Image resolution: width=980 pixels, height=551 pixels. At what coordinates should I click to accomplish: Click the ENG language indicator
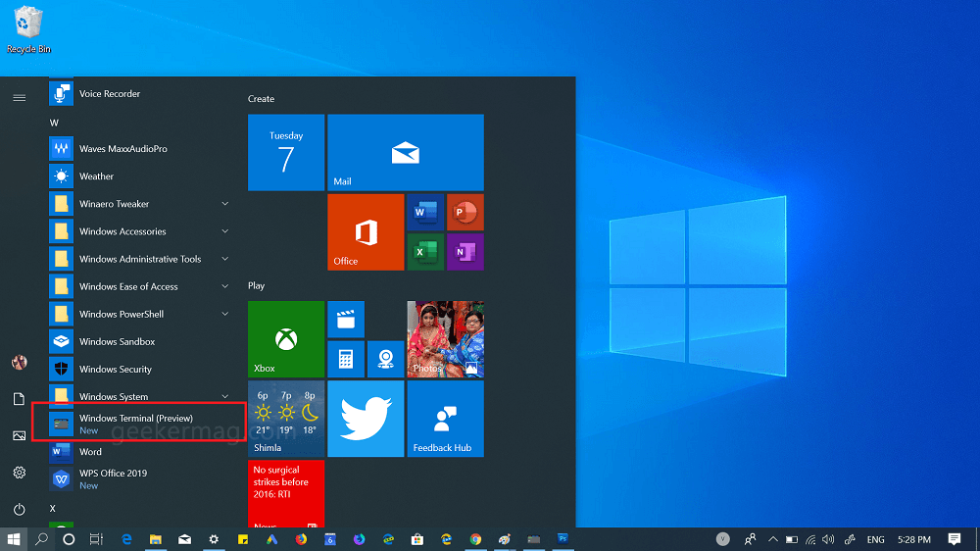[875, 539]
